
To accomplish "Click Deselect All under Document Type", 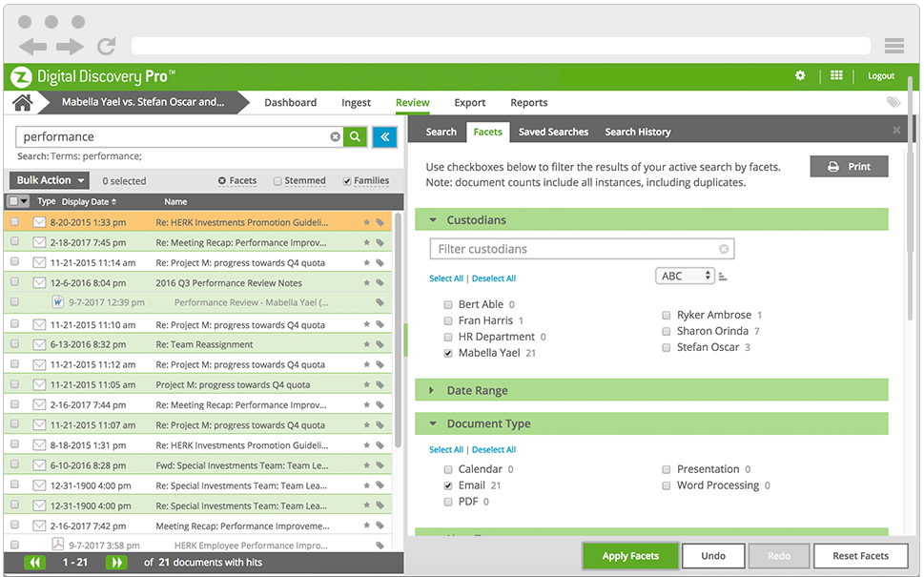I will coord(494,450).
